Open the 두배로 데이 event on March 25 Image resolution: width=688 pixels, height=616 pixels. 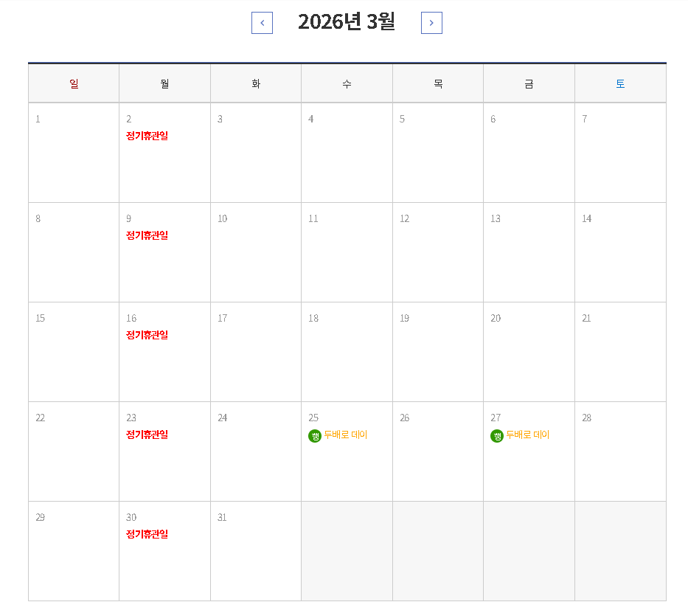click(x=347, y=435)
